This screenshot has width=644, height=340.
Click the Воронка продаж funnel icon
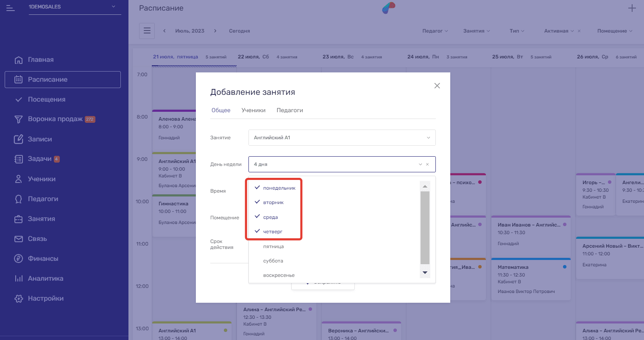[x=18, y=119]
